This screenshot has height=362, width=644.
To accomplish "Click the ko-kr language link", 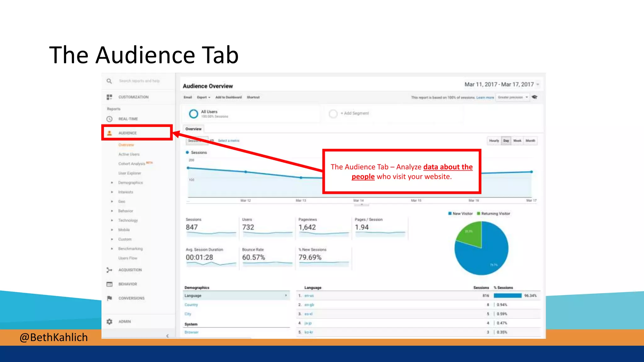I will [x=308, y=332].
